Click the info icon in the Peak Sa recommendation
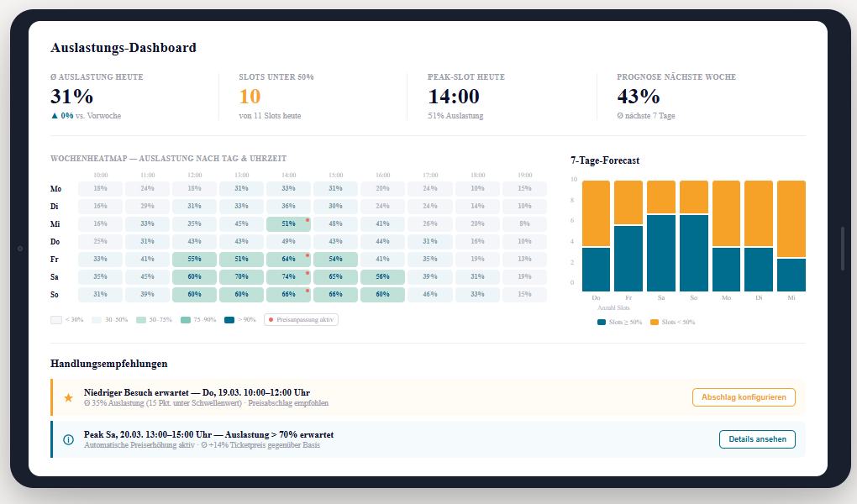The height and width of the screenshot is (504, 857). click(68, 439)
